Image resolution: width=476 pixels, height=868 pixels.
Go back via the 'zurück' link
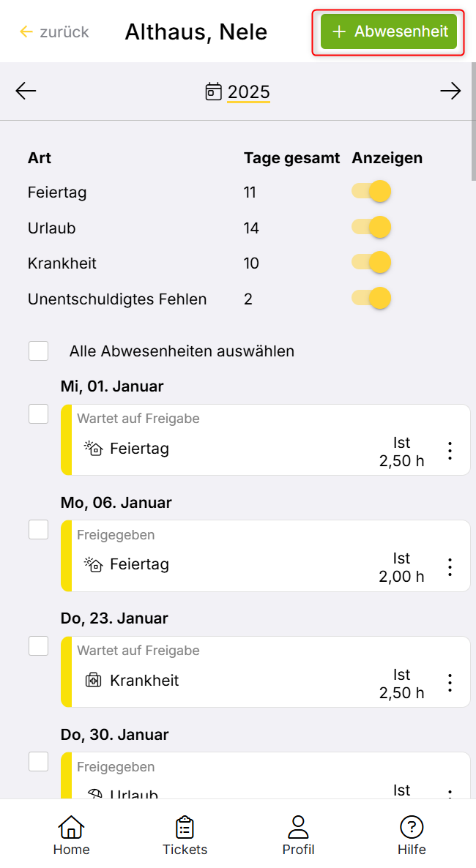[54, 32]
